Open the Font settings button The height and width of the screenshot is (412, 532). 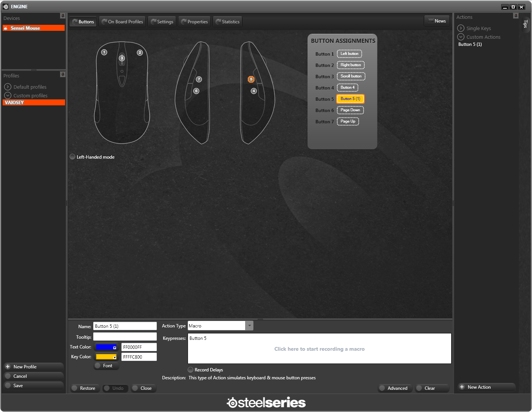(106, 366)
